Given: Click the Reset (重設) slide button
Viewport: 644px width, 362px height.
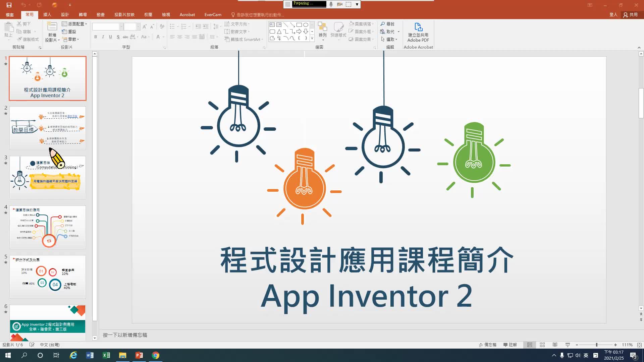Looking at the screenshot, I should [x=69, y=32].
